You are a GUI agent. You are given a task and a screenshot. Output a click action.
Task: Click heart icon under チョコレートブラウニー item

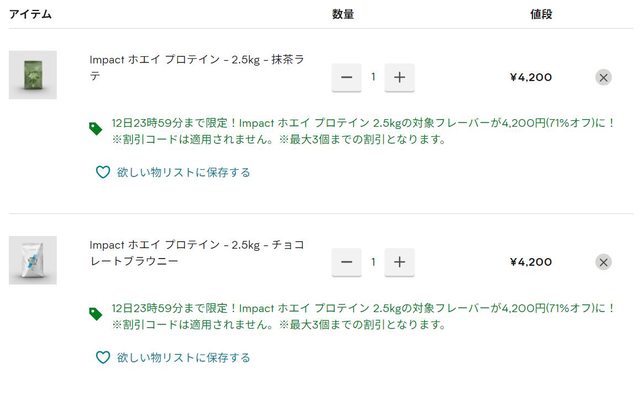pyautogui.click(x=102, y=357)
